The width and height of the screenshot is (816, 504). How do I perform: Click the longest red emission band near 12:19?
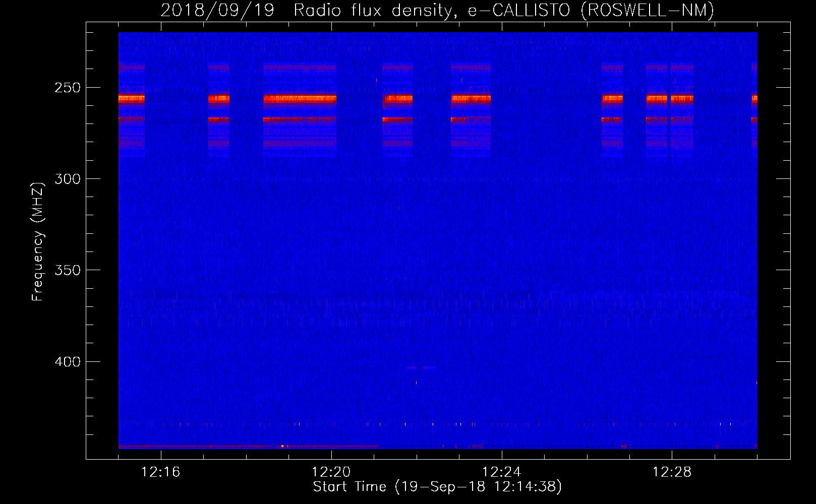[300, 99]
